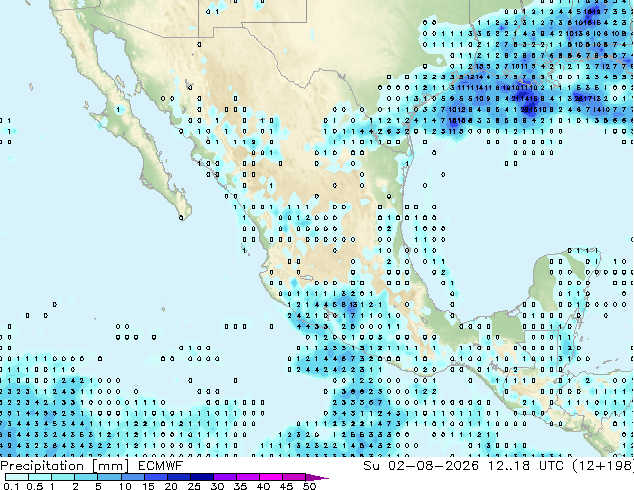This screenshot has height=490, width=634.
Task: Click the "Precipitation" title text
Action: (42, 466)
